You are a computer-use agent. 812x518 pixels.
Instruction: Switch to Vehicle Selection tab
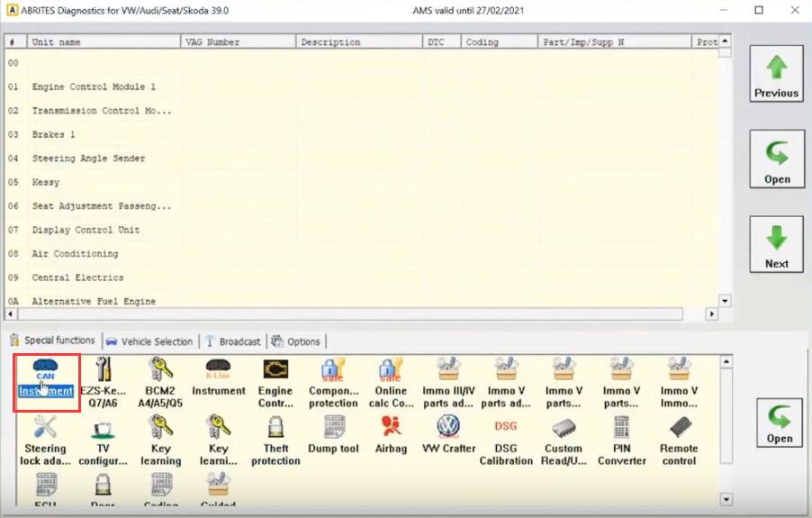(x=149, y=341)
